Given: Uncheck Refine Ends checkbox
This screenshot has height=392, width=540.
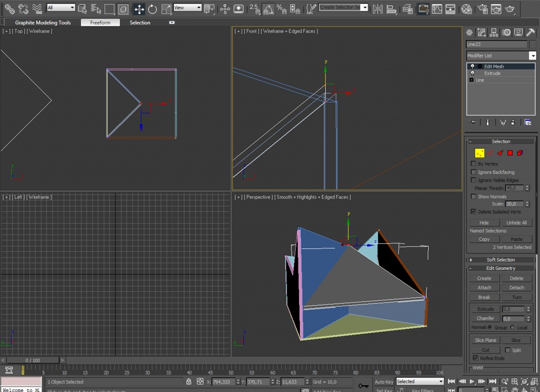Looking at the screenshot, I should click(476, 358).
